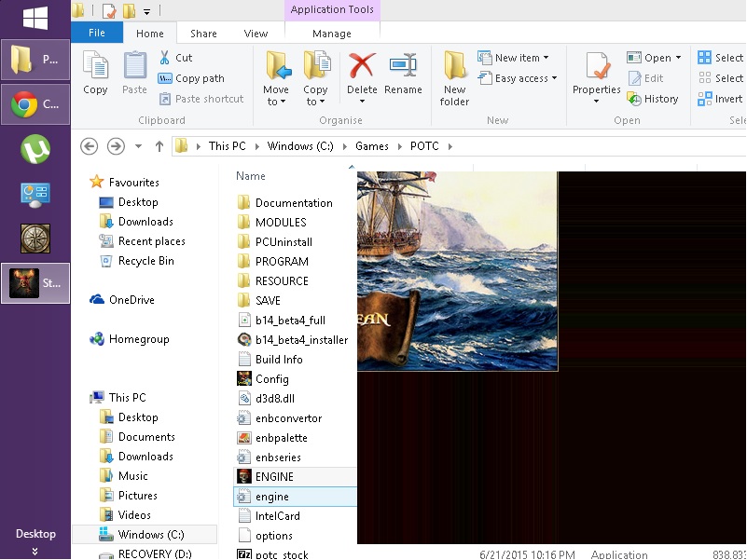This screenshot has width=747, height=560.
Task: Click the POTC breadcrumb
Action: [424, 146]
